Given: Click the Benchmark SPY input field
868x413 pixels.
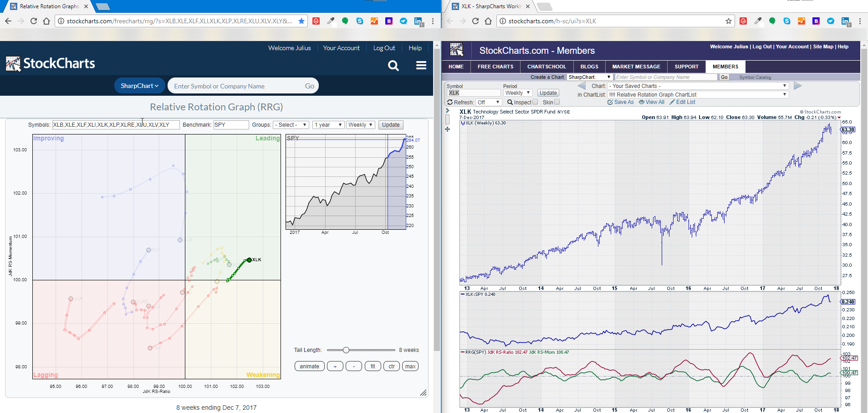Looking at the screenshot, I should pos(231,125).
